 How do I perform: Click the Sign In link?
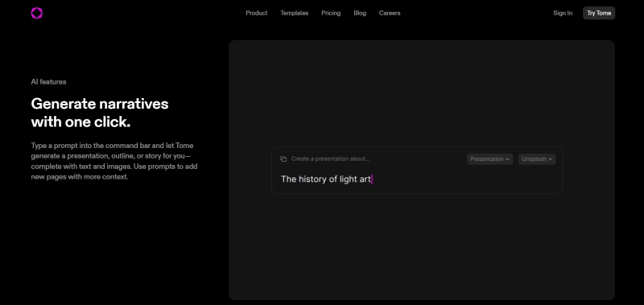[x=562, y=13]
